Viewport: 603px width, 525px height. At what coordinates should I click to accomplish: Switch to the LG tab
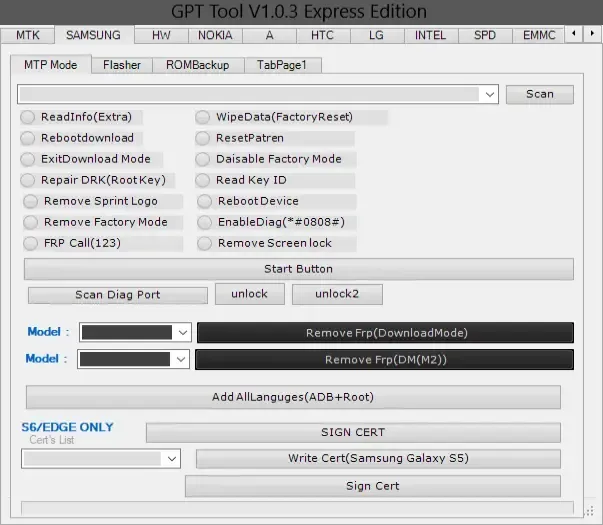[376, 35]
